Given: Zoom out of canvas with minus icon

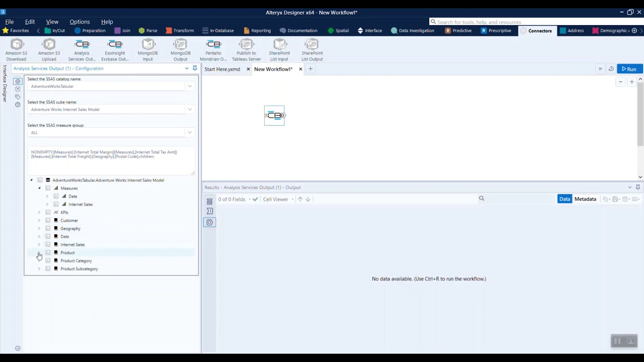Looking at the screenshot, I should click(621, 82).
